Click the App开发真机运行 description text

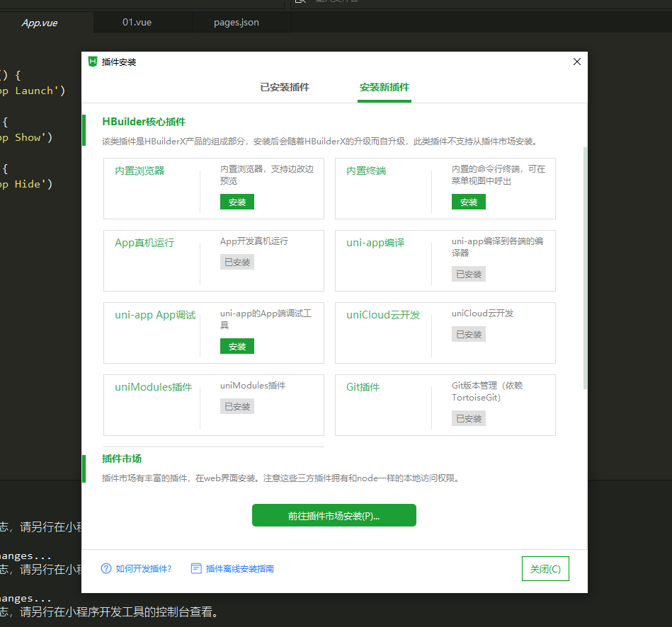click(254, 241)
